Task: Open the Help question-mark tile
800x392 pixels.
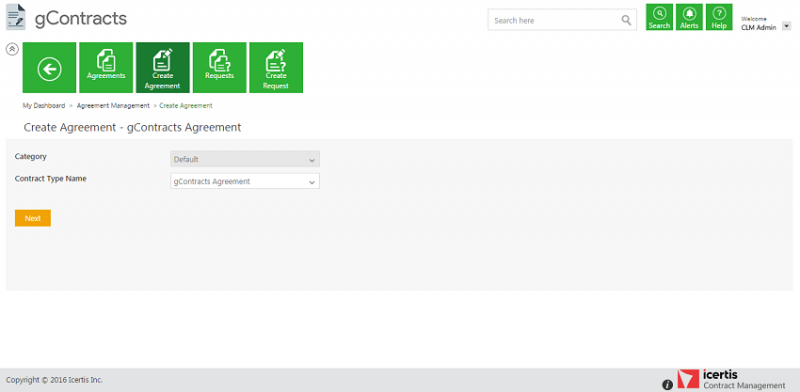Action: 719,17
